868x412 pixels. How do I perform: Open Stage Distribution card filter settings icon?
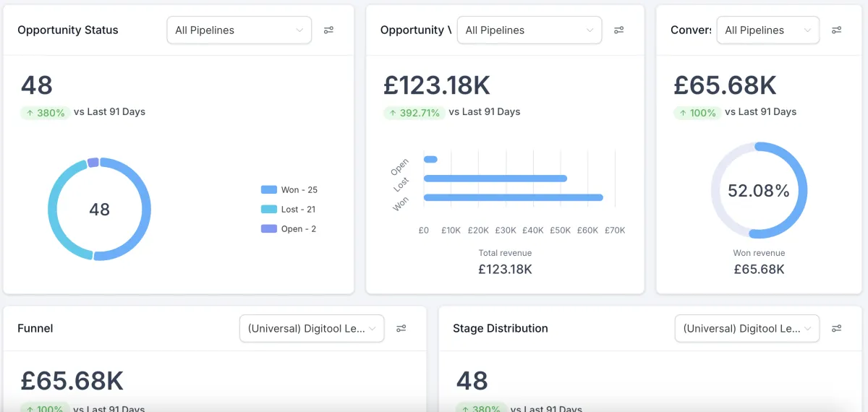pyautogui.click(x=836, y=328)
